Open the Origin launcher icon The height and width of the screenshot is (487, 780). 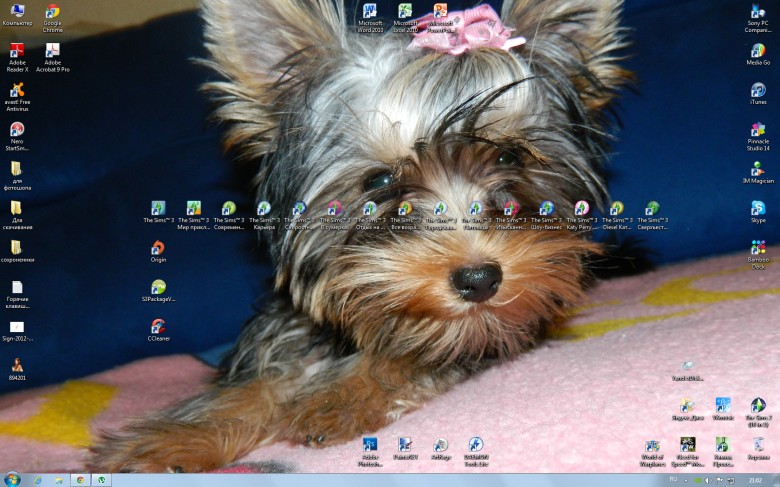pos(158,247)
